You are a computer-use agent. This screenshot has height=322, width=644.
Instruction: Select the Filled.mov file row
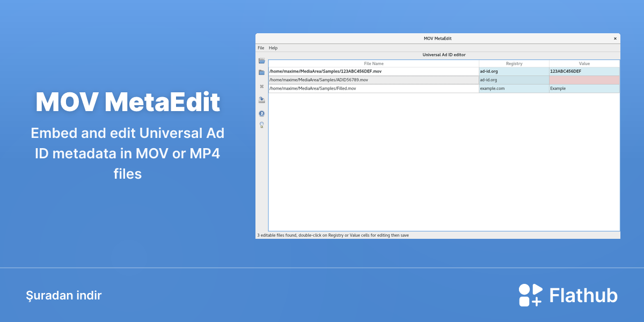tap(444, 89)
